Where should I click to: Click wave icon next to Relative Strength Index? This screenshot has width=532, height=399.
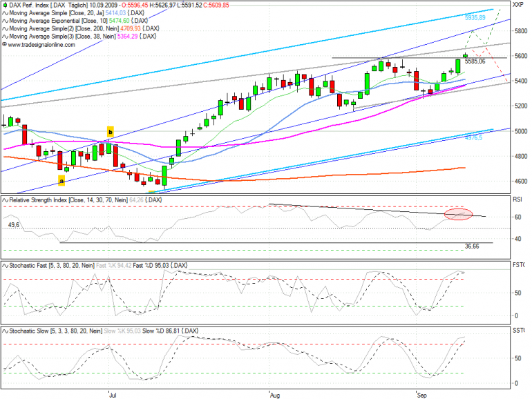(5, 200)
